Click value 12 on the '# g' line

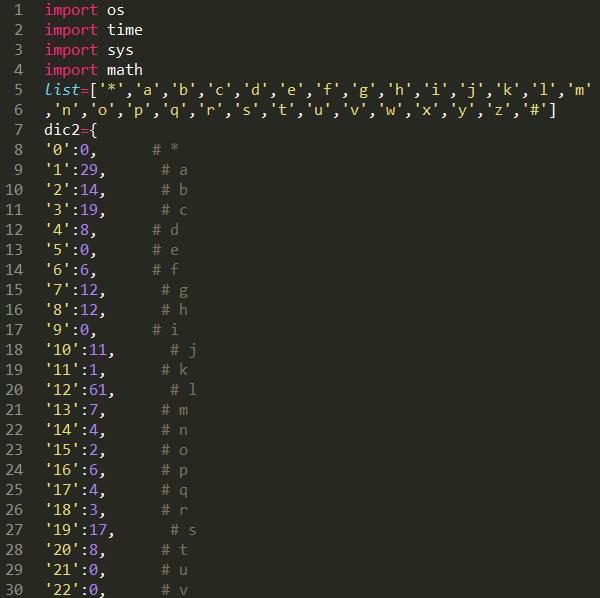(89, 290)
